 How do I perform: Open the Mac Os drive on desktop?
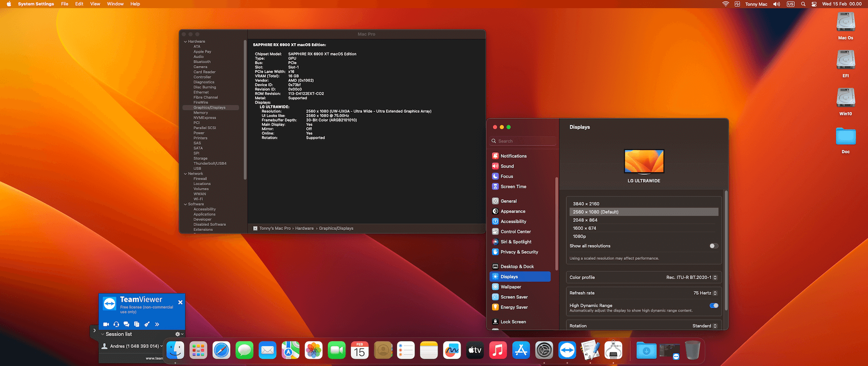click(x=845, y=23)
